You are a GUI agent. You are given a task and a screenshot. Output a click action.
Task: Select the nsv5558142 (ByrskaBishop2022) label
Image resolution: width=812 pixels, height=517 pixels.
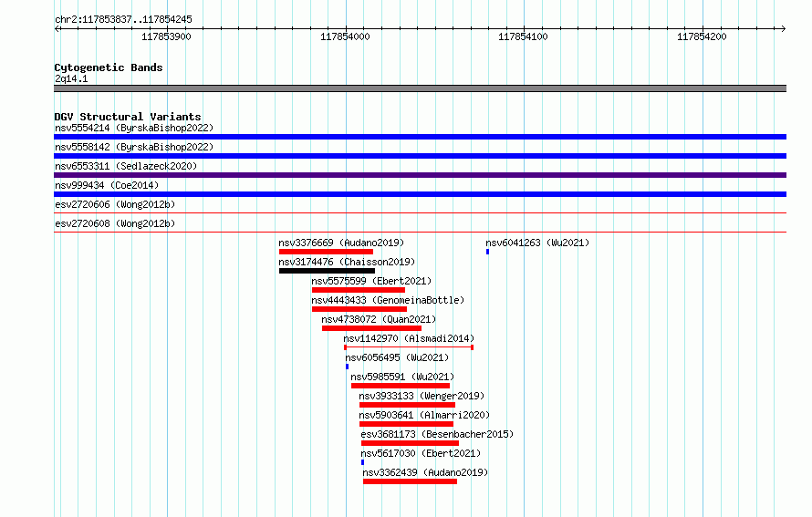tap(134, 147)
